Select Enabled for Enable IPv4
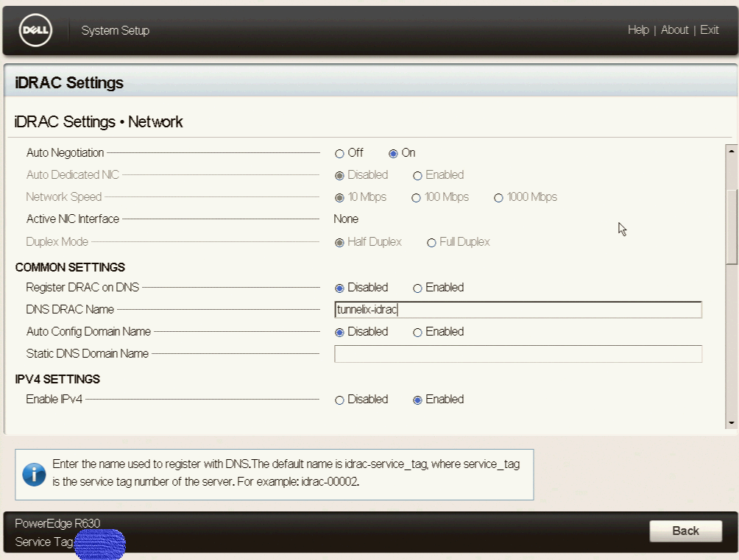This screenshot has width=739, height=560. pyautogui.click(x=417, y=400)
